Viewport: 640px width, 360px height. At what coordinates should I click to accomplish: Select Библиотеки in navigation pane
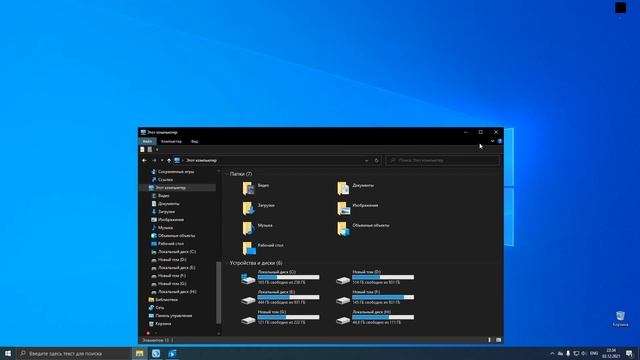coord(163,300)
